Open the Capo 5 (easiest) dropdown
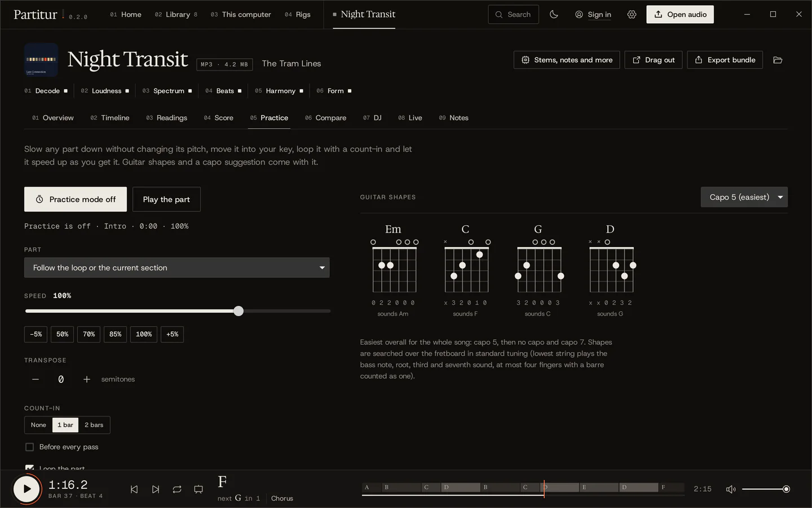This screenshot has width=812, height=508. [744, 197]
